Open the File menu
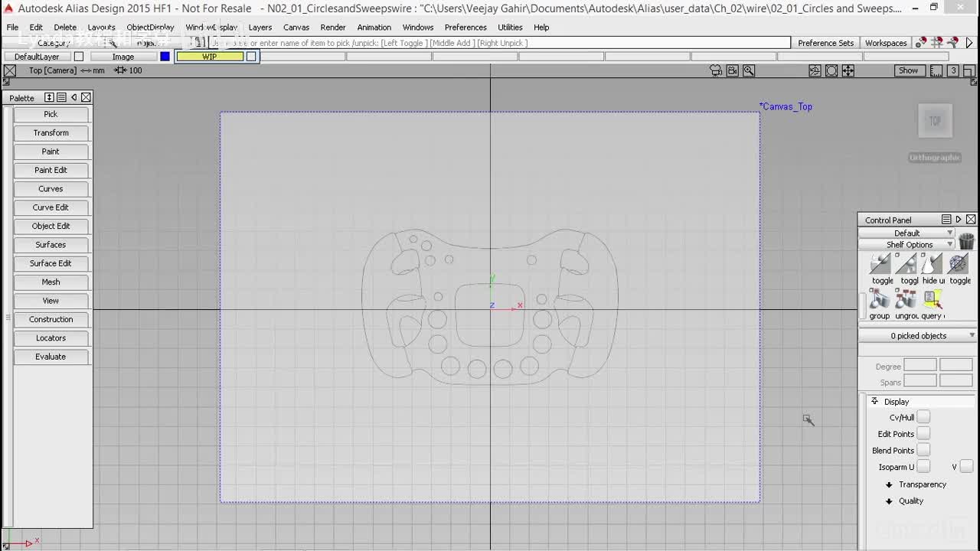 (12, 28)
